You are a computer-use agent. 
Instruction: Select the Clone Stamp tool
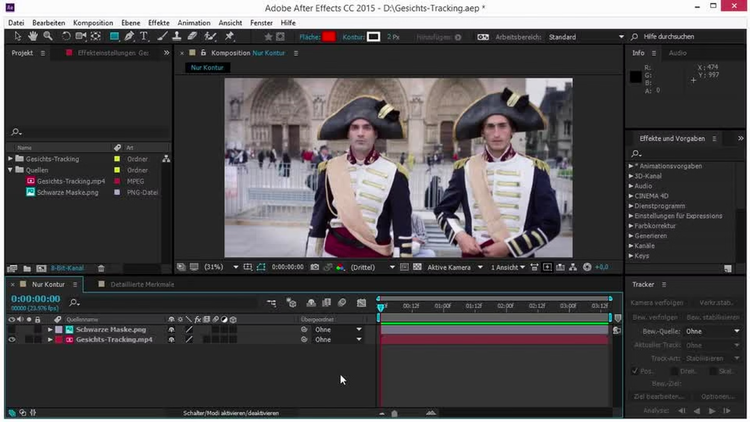click(177, 37)
